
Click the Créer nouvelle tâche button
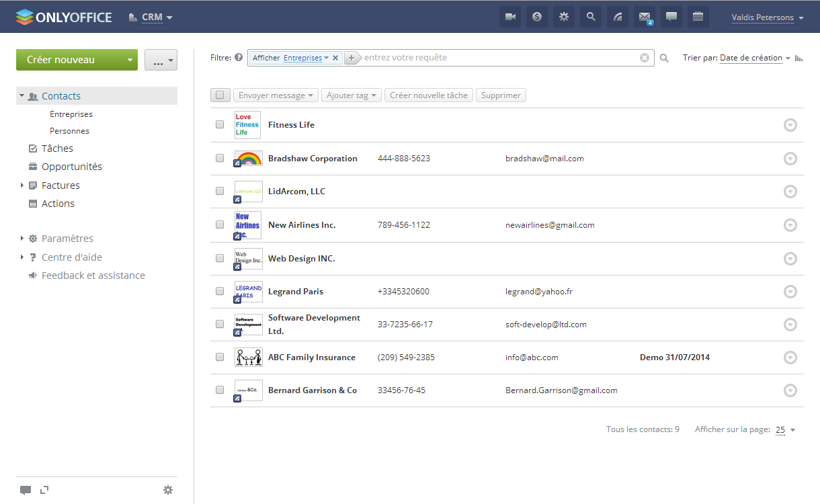click(x=429, y=95)
